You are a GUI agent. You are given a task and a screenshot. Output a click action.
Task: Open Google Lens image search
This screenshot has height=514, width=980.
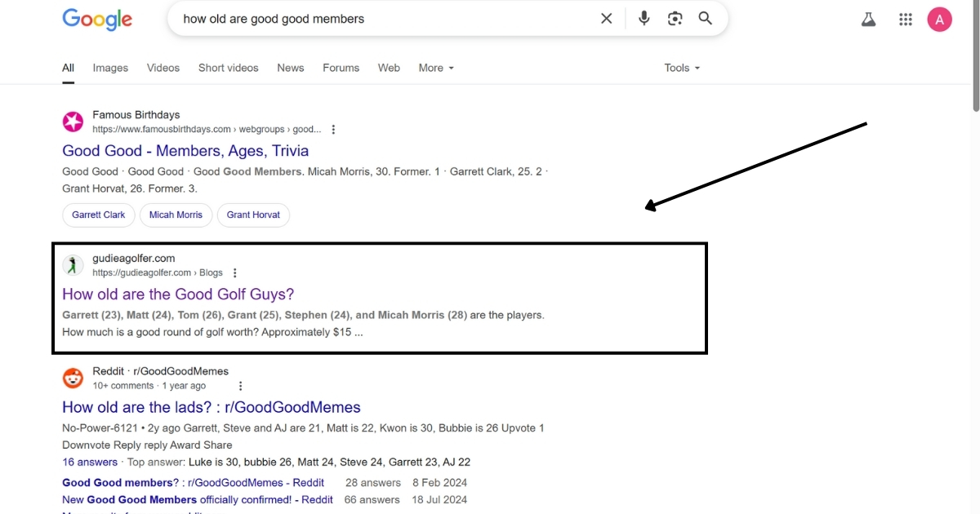tap(675, 19)
